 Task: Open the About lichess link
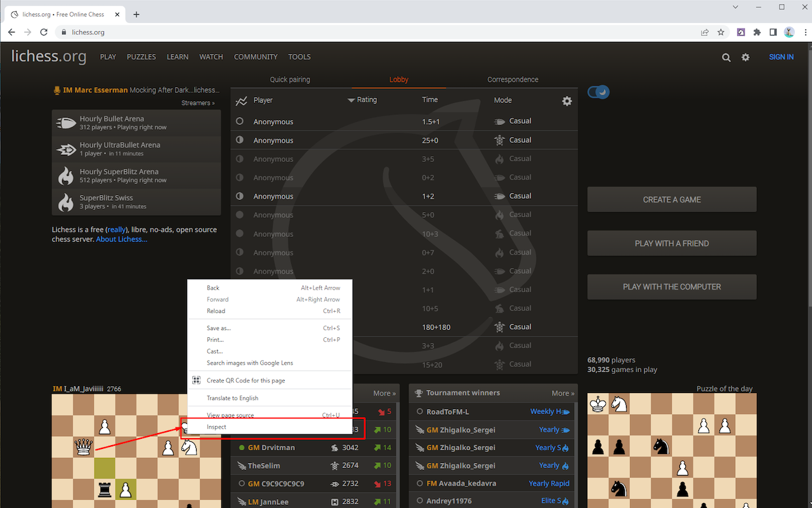pyautogui.click(x=121, y=239)
